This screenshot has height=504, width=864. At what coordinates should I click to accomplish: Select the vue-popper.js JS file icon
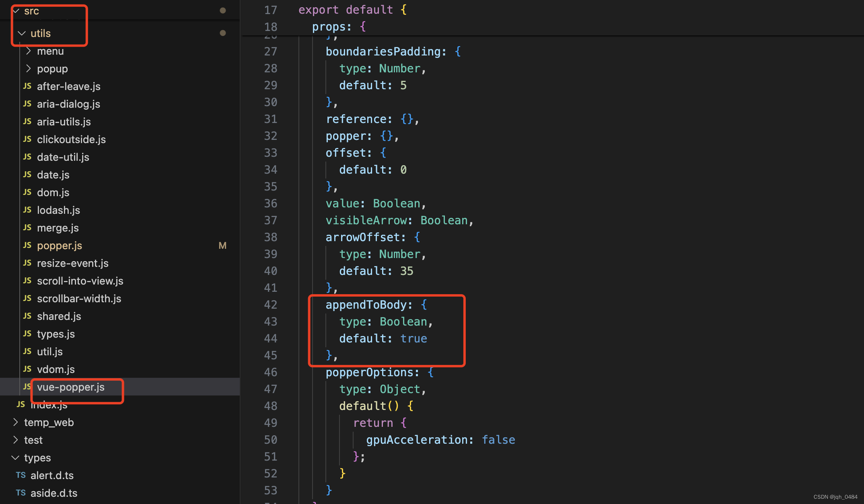[27, 387]
